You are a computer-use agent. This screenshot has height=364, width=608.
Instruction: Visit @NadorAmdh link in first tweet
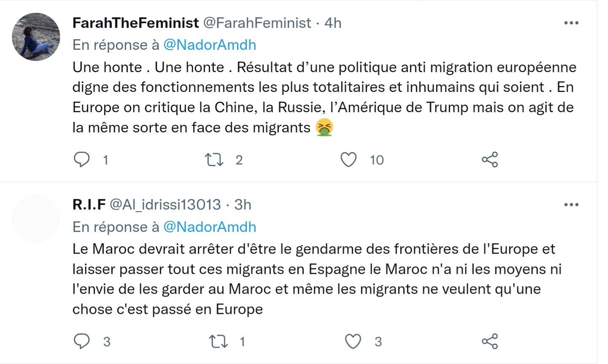[210, 45]
